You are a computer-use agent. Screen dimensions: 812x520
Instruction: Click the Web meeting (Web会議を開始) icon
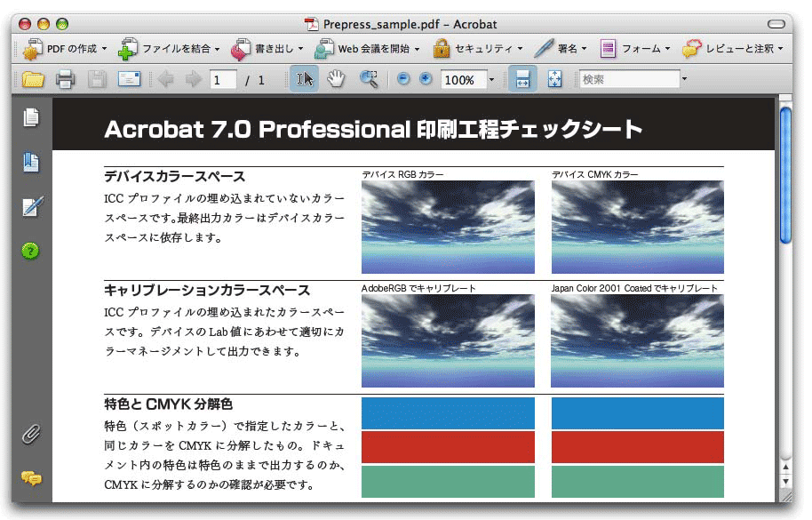tap(324, 49)
